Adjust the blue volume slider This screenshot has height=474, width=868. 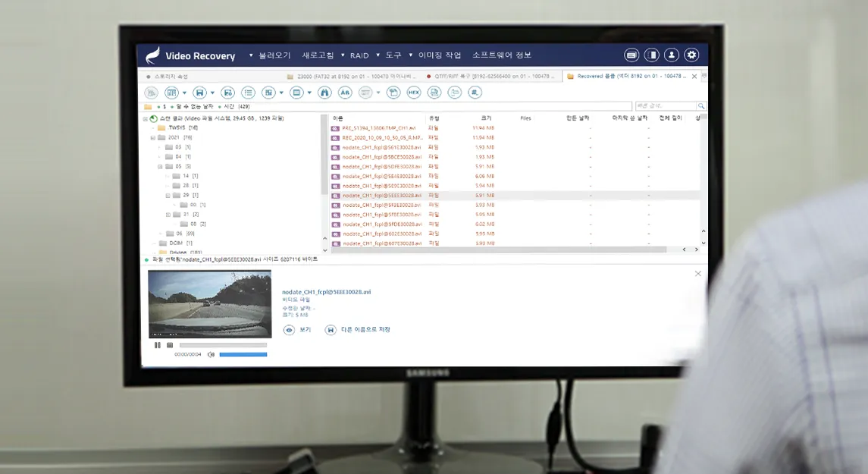coord(243,354)
